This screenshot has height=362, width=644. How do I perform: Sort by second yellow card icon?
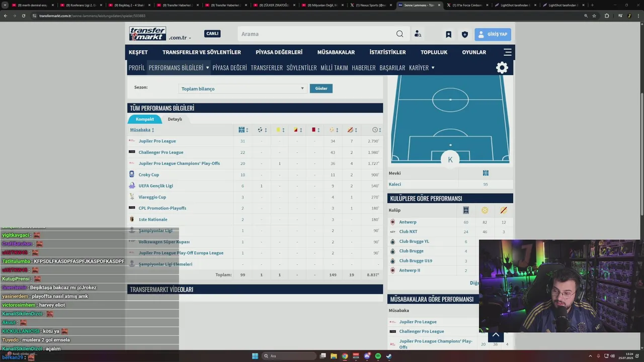[296, 130]
